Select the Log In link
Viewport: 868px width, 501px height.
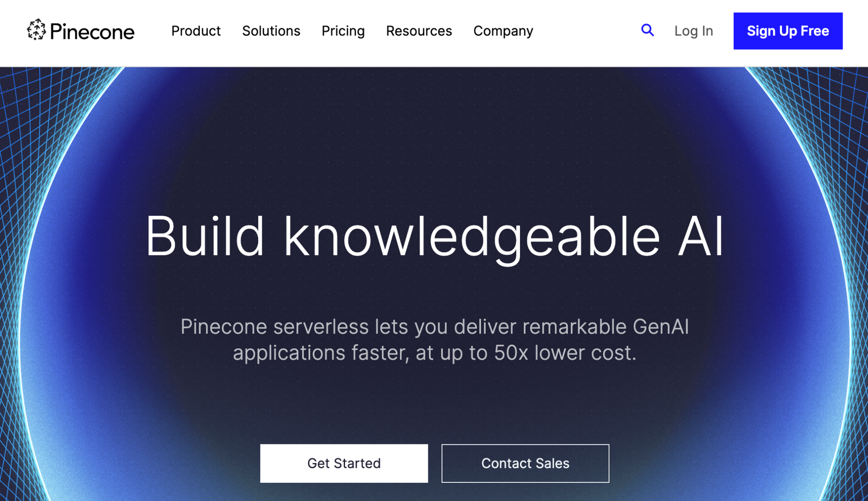tap(694, 31)
